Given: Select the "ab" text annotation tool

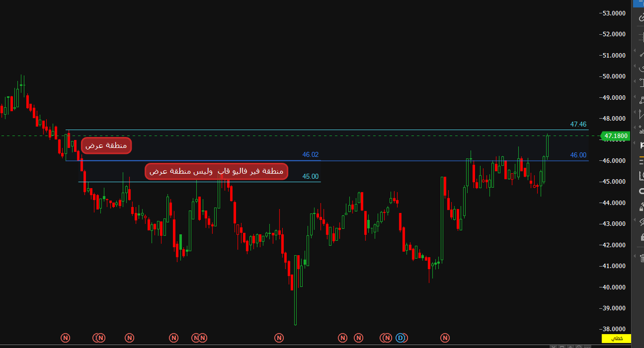Looking at the screenshot, I should (641, 130).
